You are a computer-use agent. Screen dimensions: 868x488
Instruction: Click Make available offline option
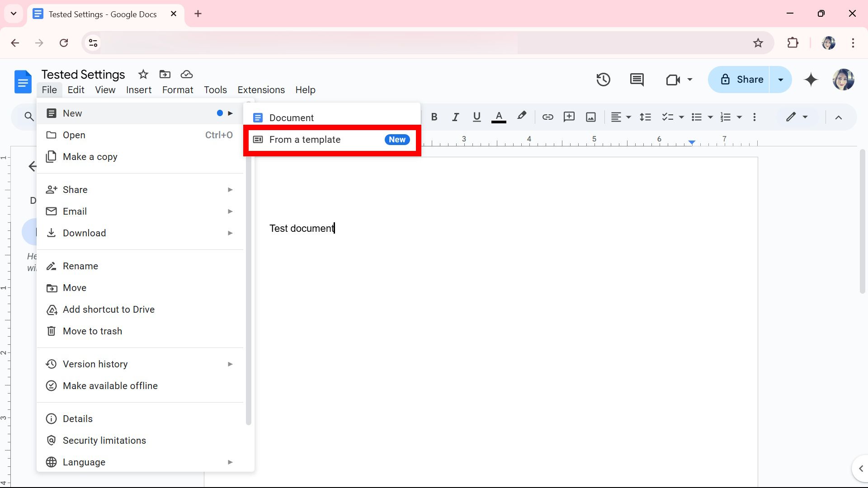tap(110, 385)
